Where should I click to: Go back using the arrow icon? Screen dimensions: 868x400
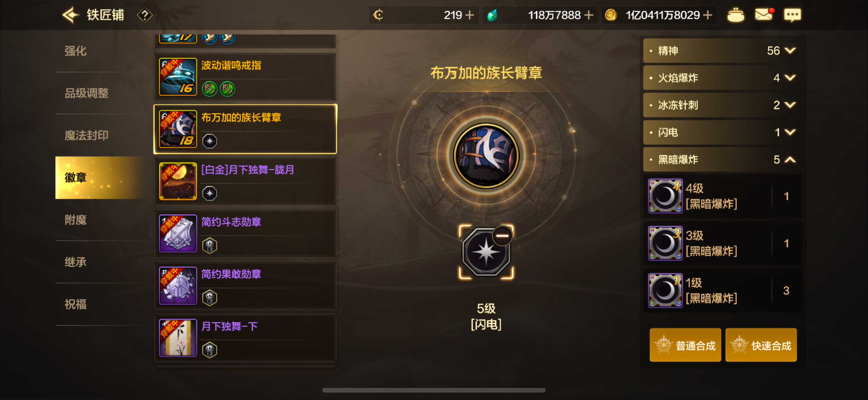pyautogui.click(x=70, y=15)
